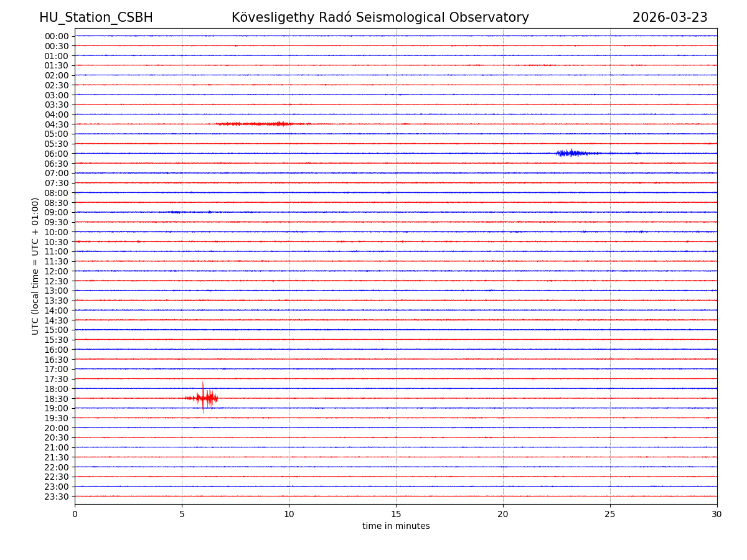Viewport: 747px width, 560px height.
Task: Click the 04:30 row label
Action: pos(57,124)
